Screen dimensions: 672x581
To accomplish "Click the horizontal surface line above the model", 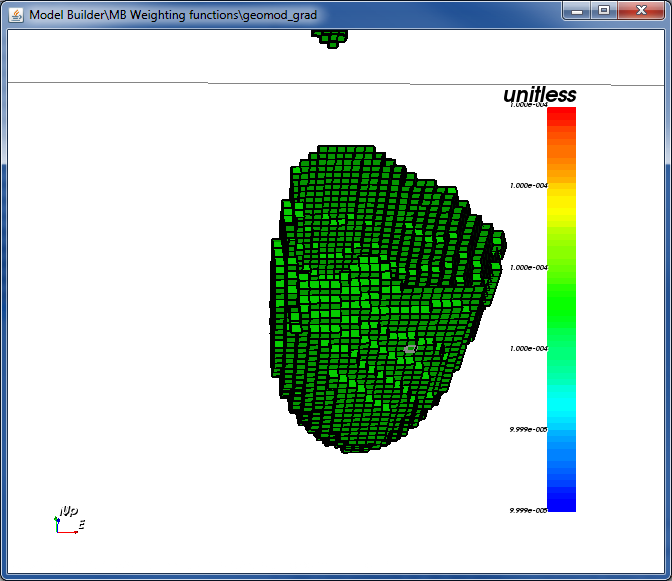I will coord(336,84).
